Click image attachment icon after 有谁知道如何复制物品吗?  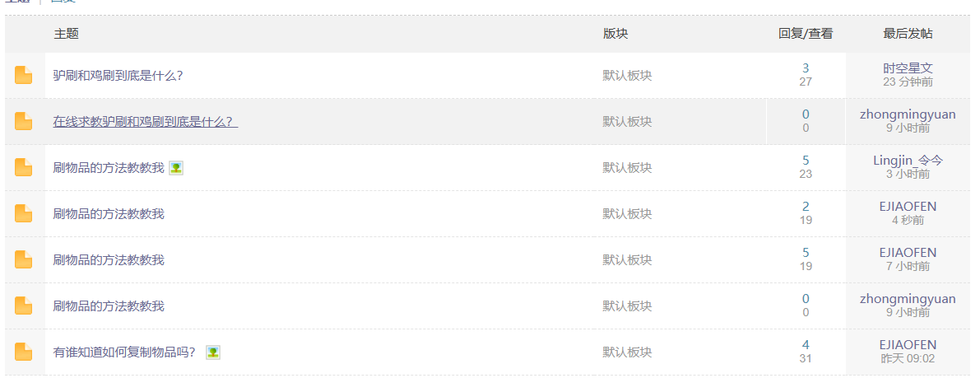point(213,352)
